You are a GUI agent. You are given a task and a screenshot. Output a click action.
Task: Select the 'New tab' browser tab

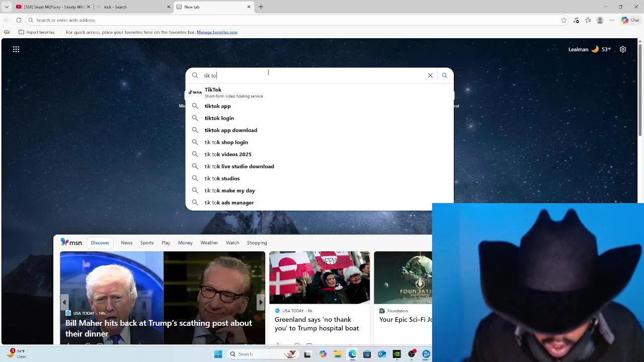click(x=213, y=7)
